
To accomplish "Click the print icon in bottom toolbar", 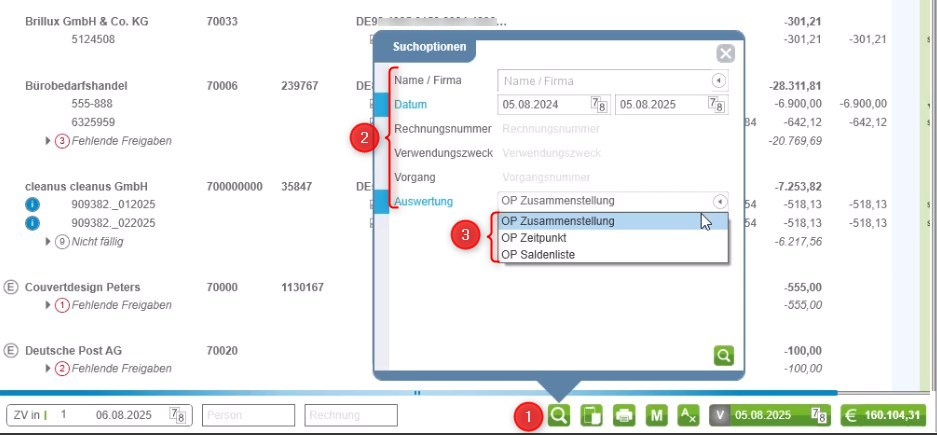I will tap(624, 415).
